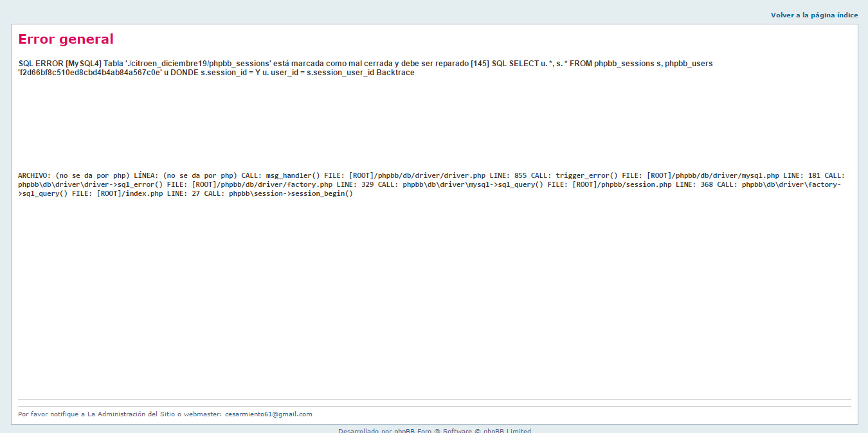The height and width of the screenshot is (433, 868).
Task: Click the 'Error general' heading
Action: pyautogui.click(x=66, y=39)
